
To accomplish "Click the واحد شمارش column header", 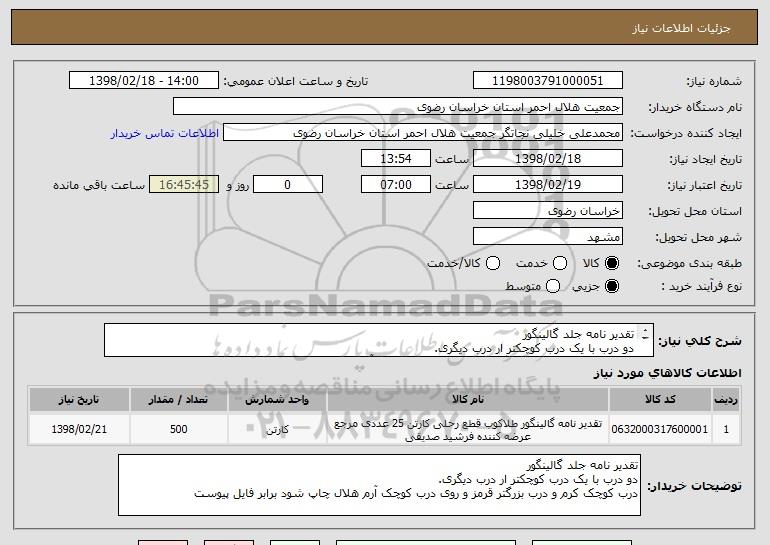I will tap(277, 400).
